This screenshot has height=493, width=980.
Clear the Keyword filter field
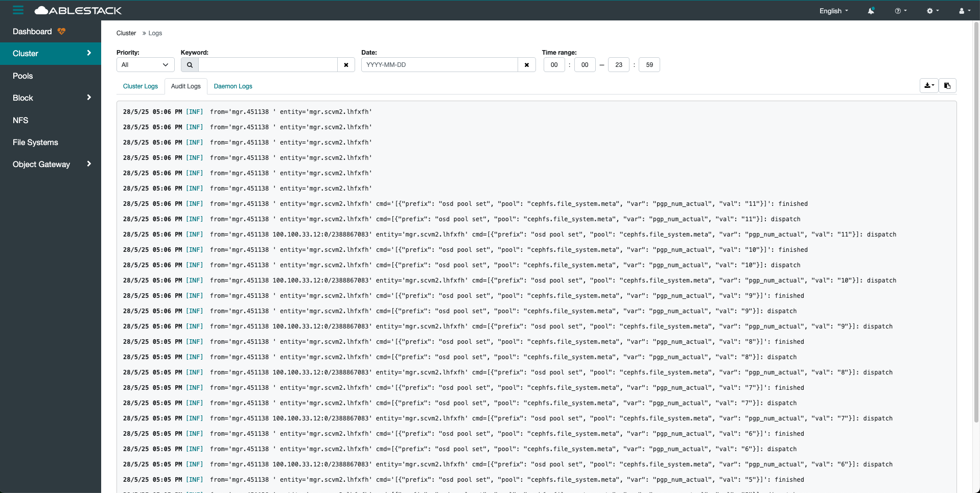pos(346,65)
